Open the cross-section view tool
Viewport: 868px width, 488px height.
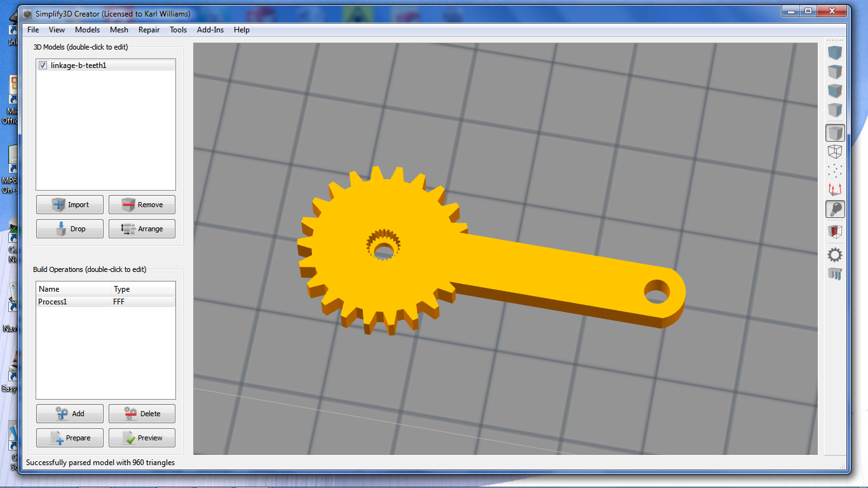pos(834,232)
